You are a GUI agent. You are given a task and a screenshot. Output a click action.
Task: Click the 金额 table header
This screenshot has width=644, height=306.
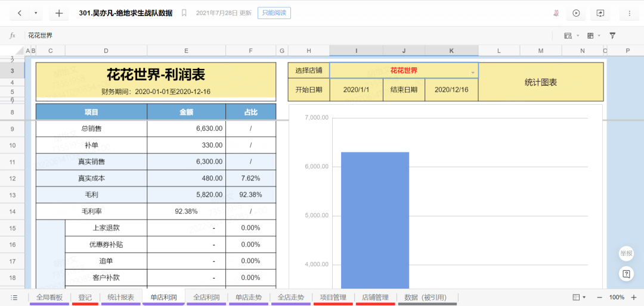(186, 112)
